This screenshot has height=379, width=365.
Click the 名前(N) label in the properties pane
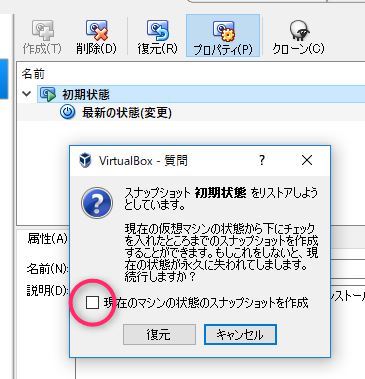point(48,269)
